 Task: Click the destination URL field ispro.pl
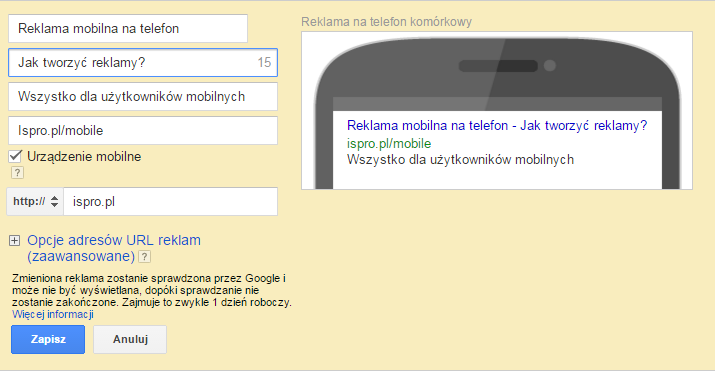coord(170,202)
